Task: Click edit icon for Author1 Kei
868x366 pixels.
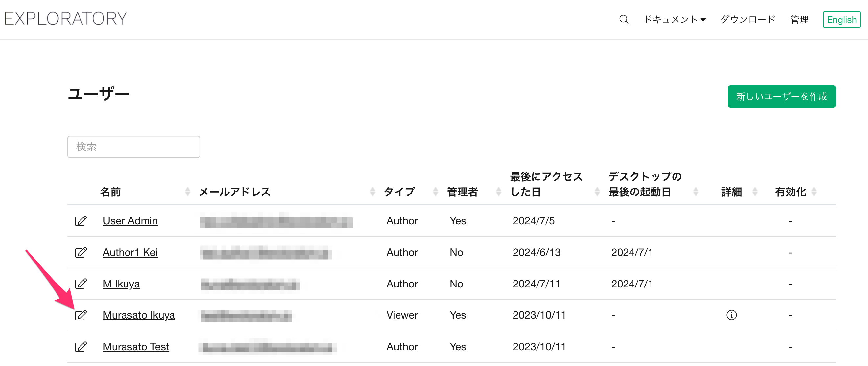Action: [x=81, y=252]
